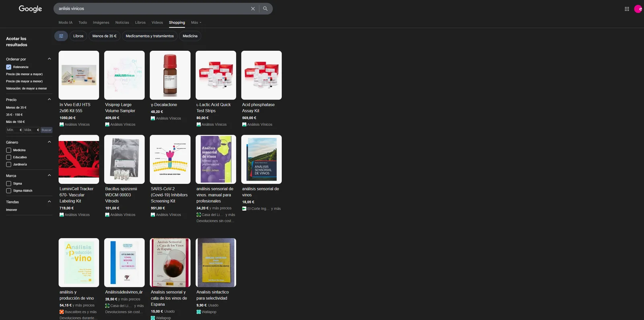Open the Más dropdown menu
The width and height of the screenshot is (644, 320).
coord(196,23)
